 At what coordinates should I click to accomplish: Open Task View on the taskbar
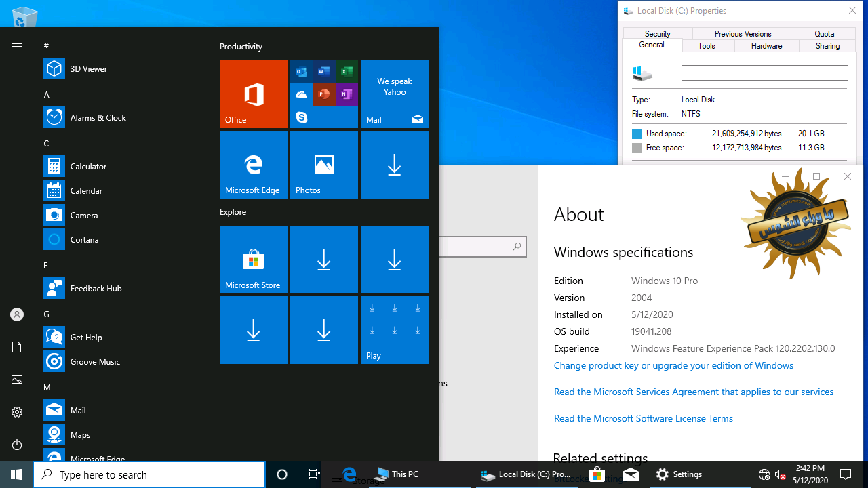(x=315, y=474)
